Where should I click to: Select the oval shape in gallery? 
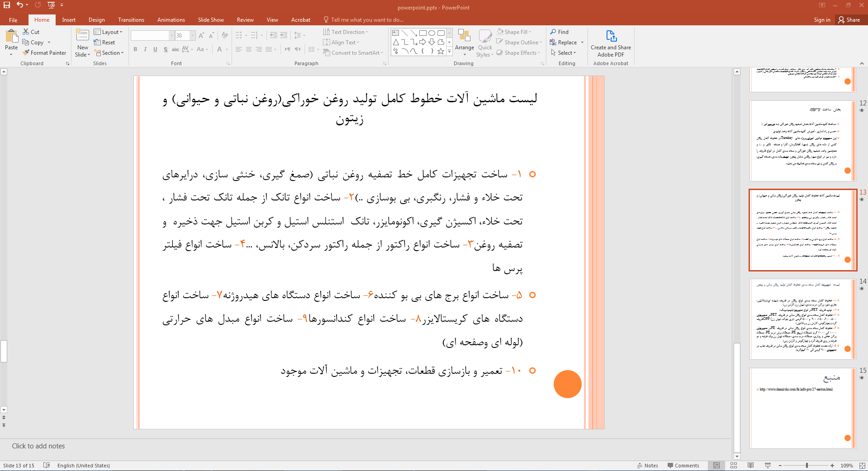[432, 33]
